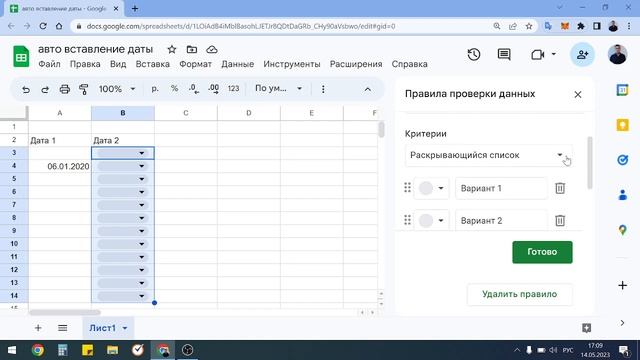The image size is (640, 360).
Task: Open color picker for Вариант 1
Action: click(x=431, y=188)
